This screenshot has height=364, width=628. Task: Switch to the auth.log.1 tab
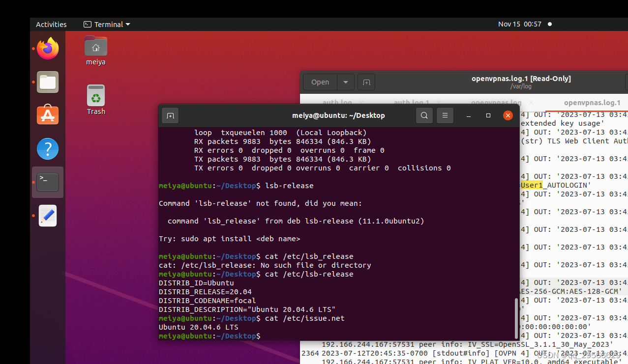point(412,103)
